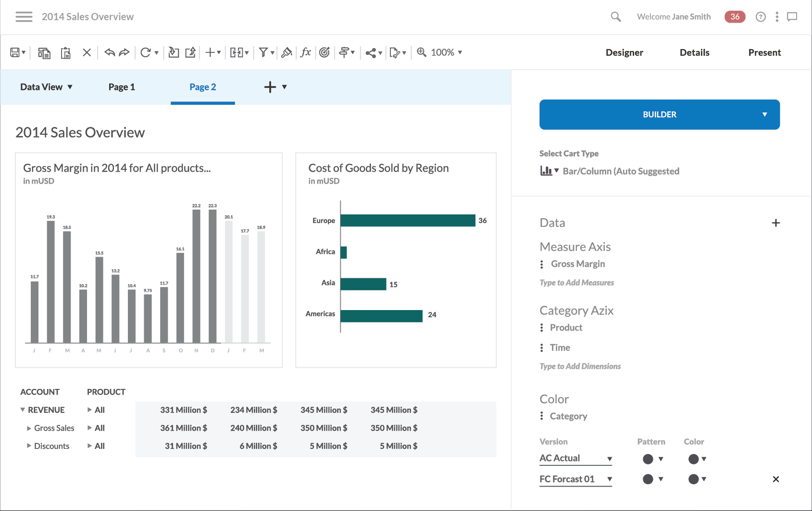Viewport: 812px width, 511px height.
Task: Open the formula (fx) editor
Action: tap(305, 52)
